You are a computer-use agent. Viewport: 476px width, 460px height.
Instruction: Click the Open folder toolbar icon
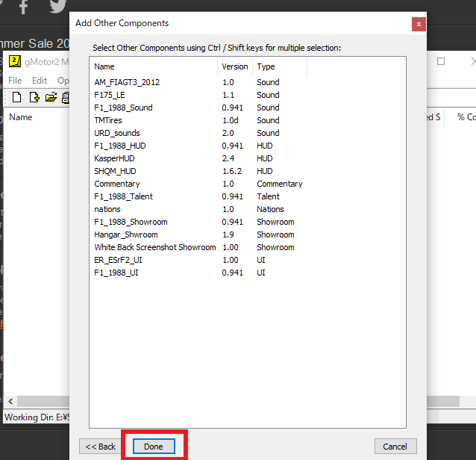click(51, 97)
